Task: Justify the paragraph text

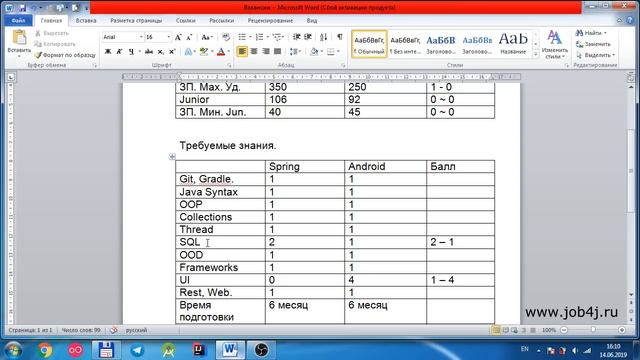Action: pyautogui.click(x=278, y=51)
